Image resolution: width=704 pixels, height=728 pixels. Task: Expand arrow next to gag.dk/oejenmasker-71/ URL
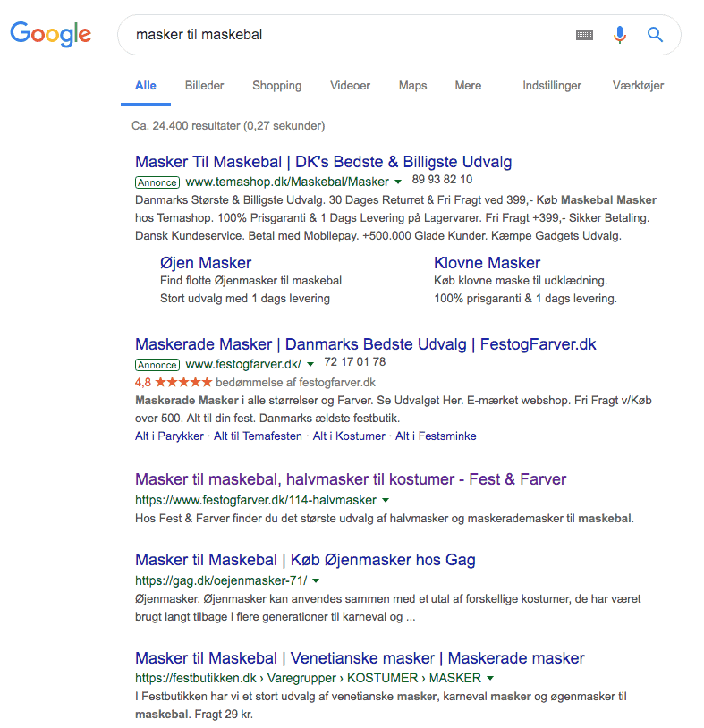coord(317,580)
